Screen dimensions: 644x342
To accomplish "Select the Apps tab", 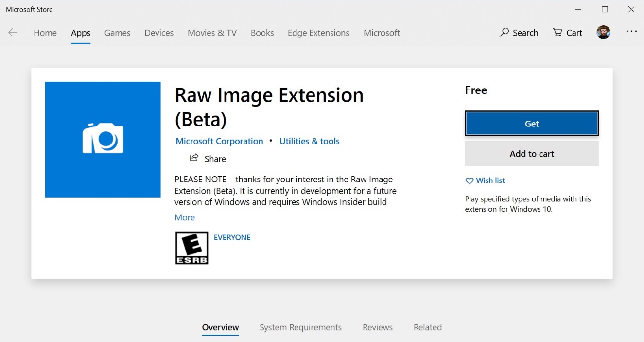I will click(x=81, y=33).
